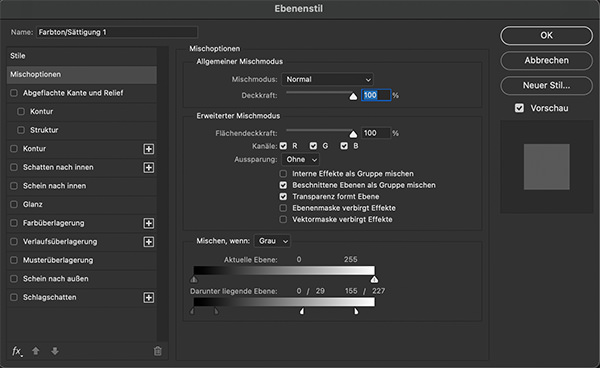Enable the Glanz checkbox
Screen dimensions: 600x368
point(14,204)
